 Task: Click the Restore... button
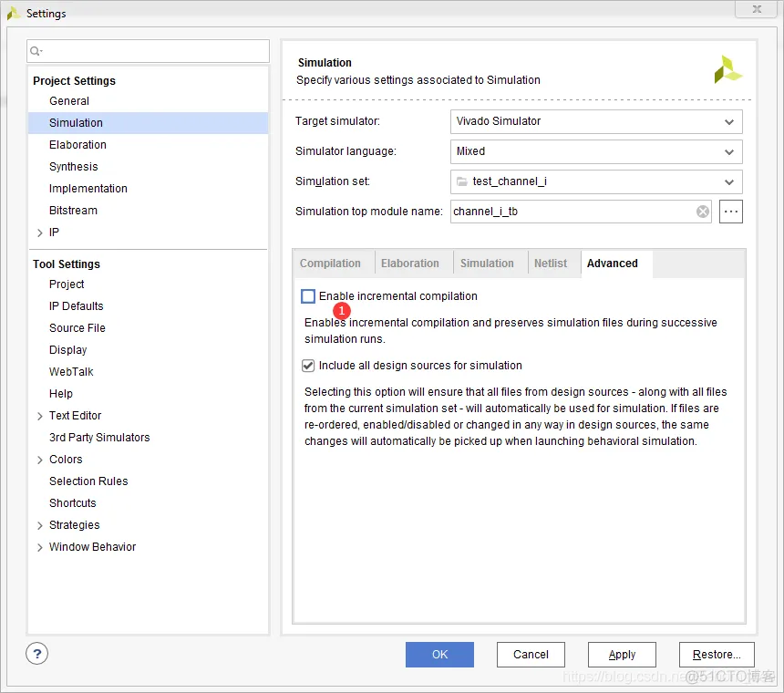717,655
